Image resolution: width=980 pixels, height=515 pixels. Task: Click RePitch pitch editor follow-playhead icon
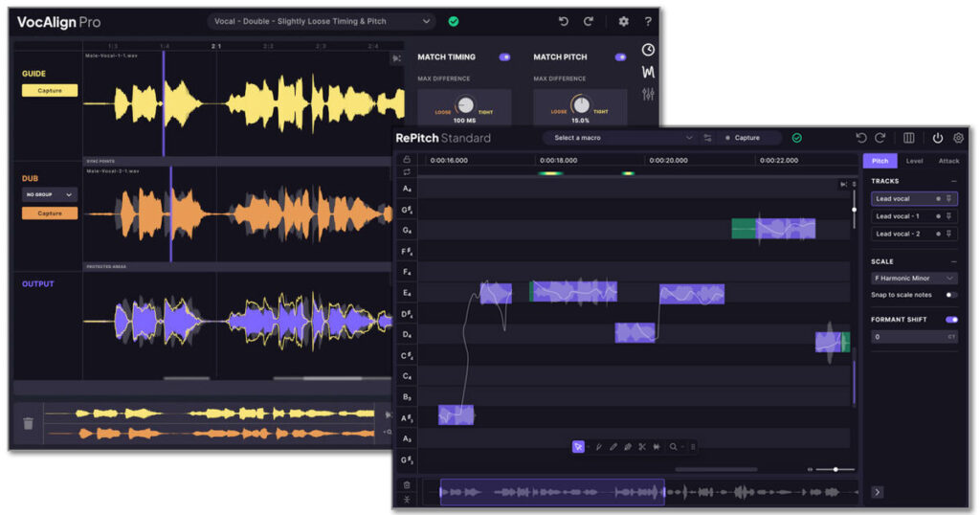tap(844, 185)
